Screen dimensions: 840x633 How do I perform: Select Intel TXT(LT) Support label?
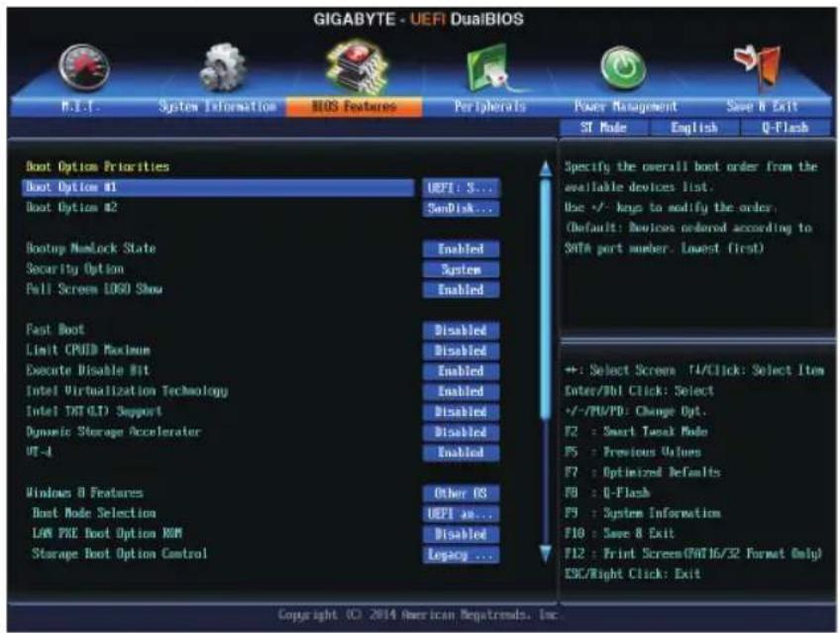(94, 411)
